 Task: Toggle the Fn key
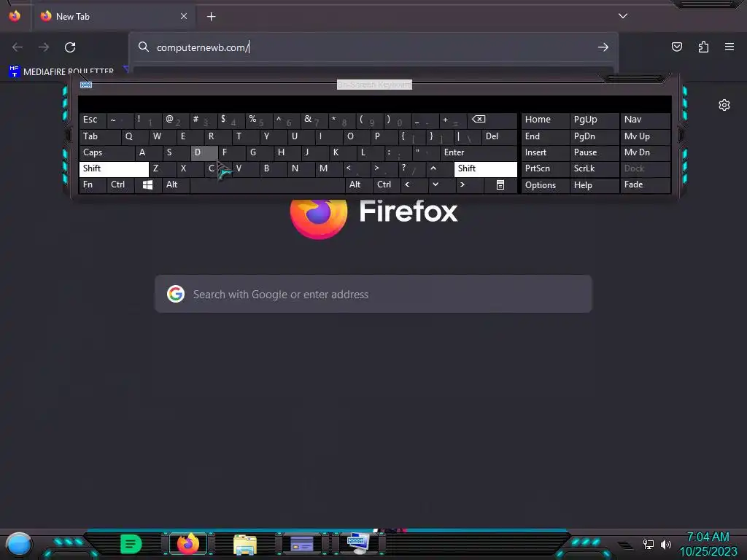coord(93,184)
